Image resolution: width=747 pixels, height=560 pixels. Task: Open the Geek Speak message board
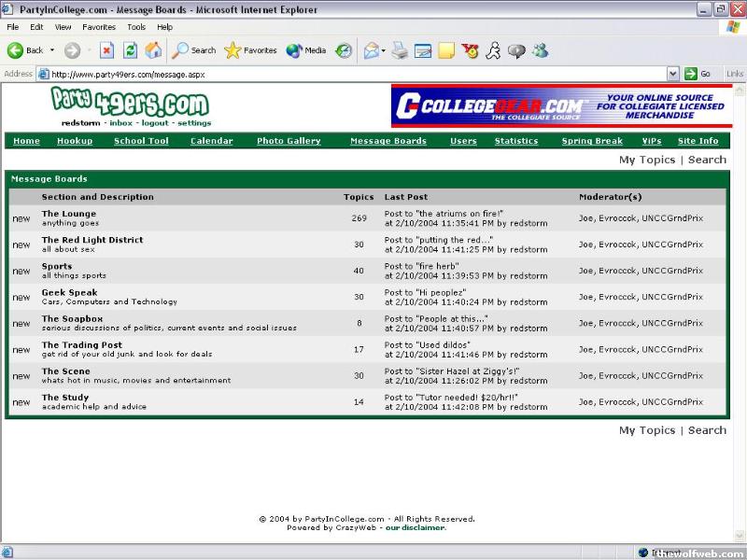(x=69, y=292)
